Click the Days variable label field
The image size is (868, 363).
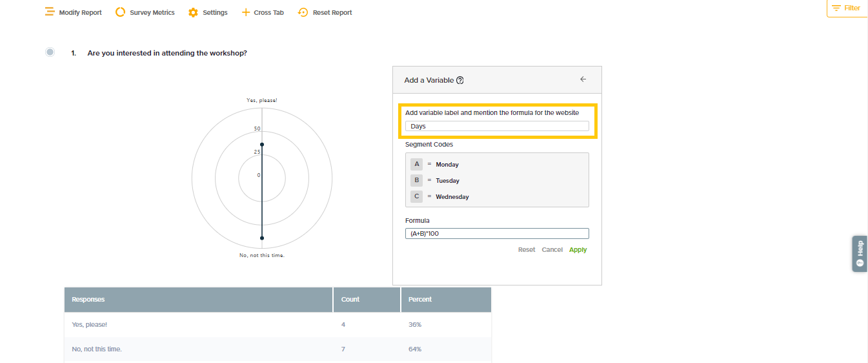coord(497,127)
